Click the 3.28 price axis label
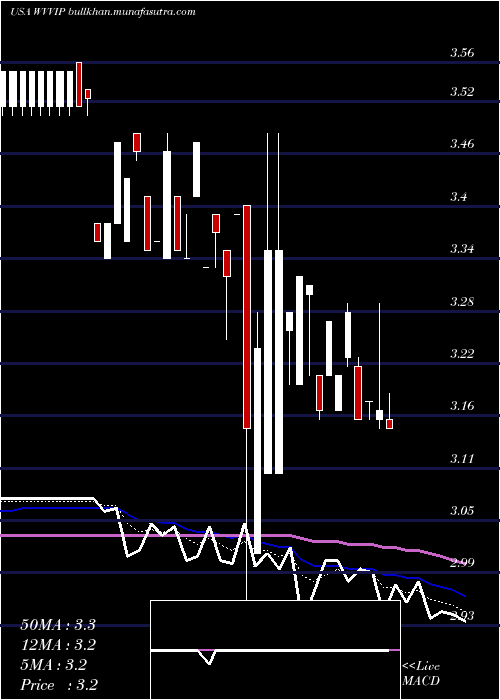 click(x=462, y=301)
